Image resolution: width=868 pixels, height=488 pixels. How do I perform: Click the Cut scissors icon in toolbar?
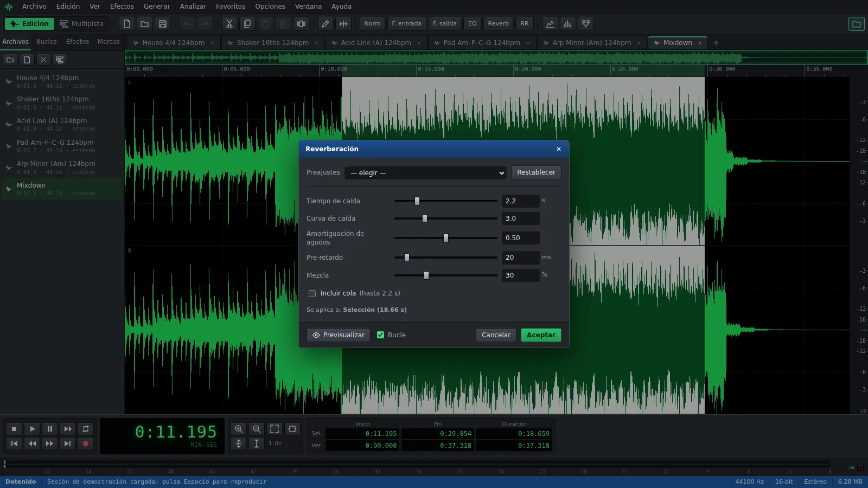click(229, 24)
